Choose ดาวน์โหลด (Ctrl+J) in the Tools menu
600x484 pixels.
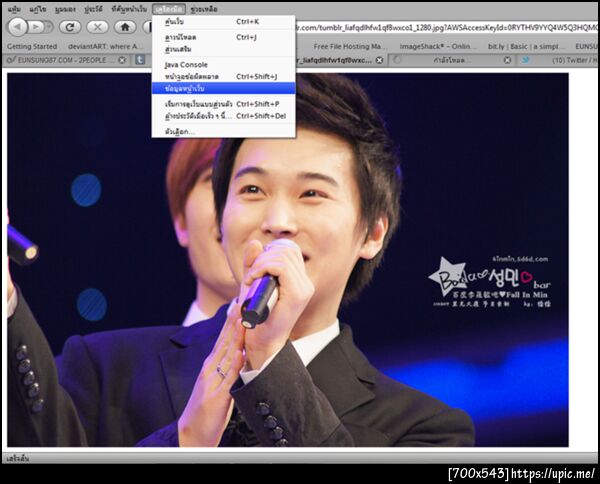tap(224, 37)
